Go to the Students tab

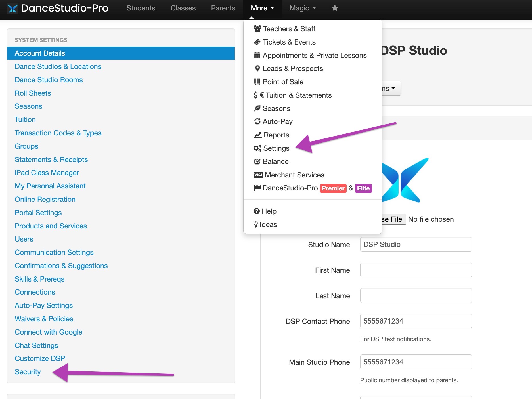[141, 8]
